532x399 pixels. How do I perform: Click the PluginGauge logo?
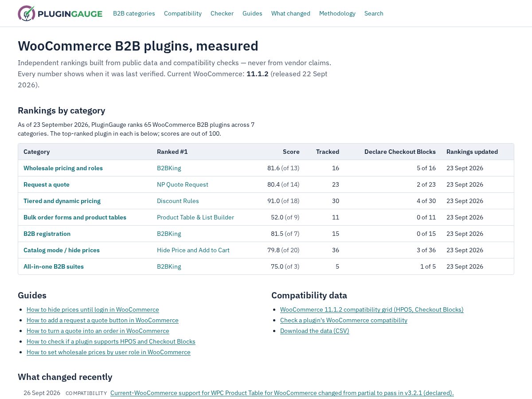[x=60, y=13]
